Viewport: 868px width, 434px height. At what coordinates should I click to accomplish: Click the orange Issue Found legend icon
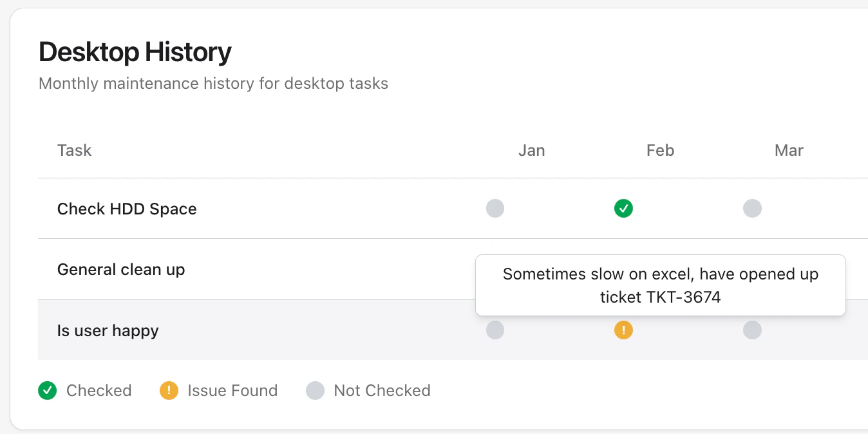(x=168, y=390)
